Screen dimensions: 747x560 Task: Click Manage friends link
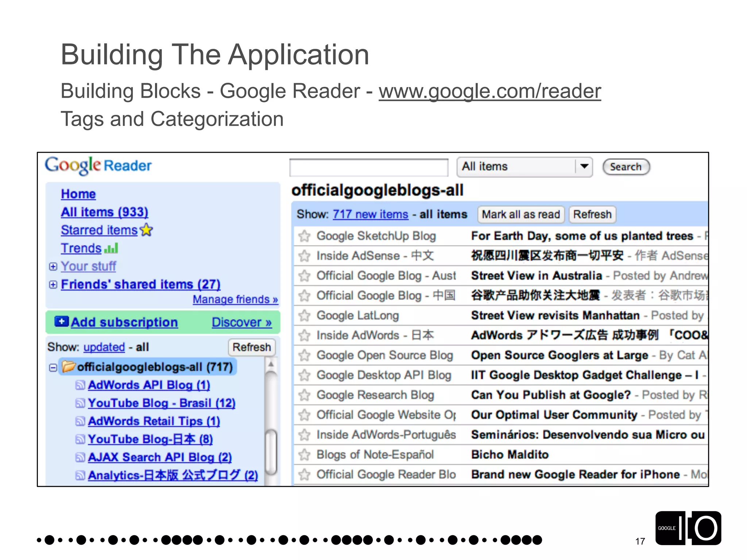point(235,299)
